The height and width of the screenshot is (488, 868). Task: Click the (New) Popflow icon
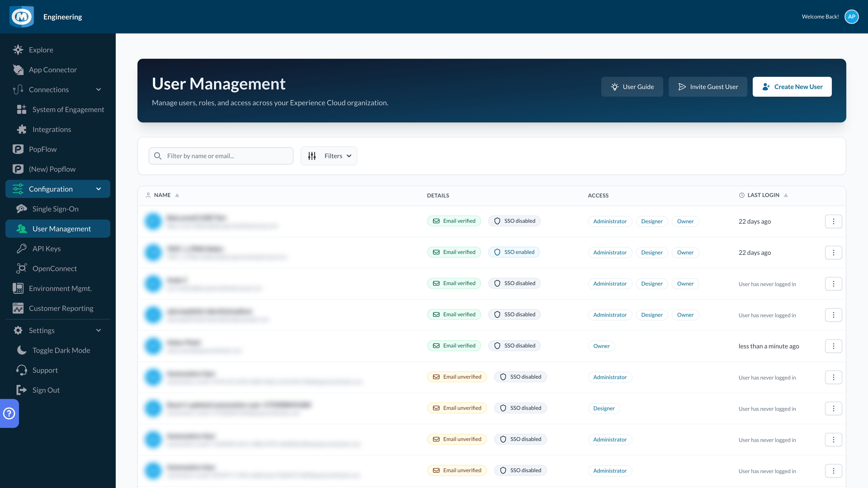pos(18,169)
